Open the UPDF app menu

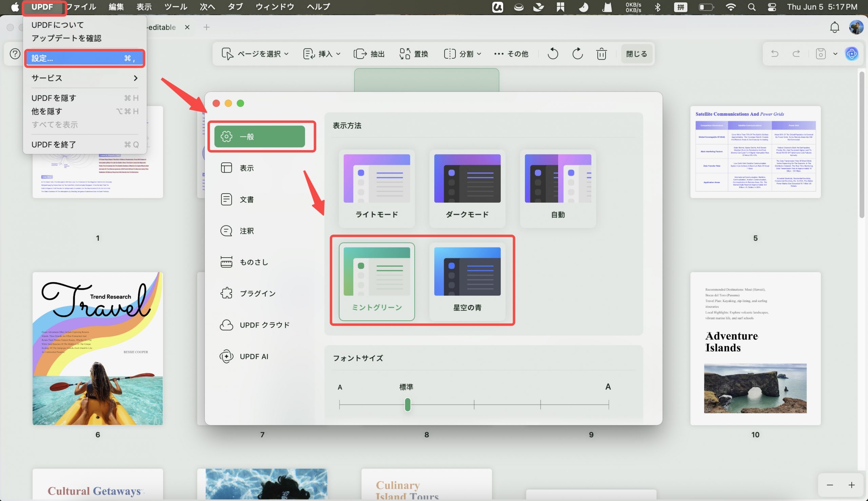tap(42, 7)
